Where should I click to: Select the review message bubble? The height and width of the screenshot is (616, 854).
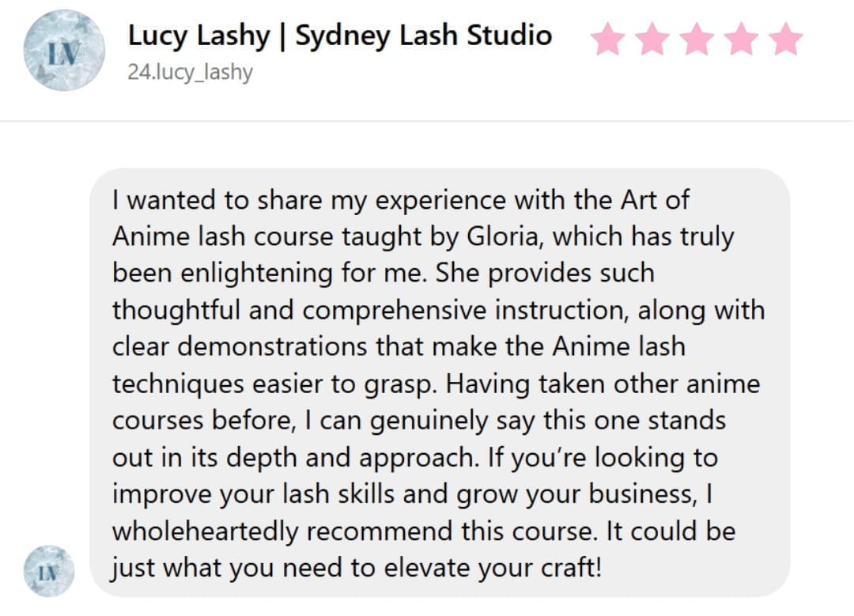(440, 383)
